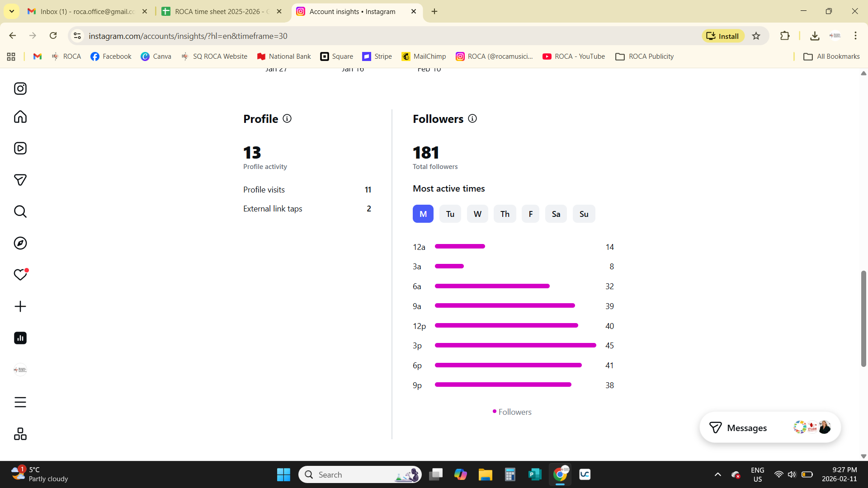Expand the tab search dropdown arrow
Image resolution: width=868 pixels, height=488 pixels.
click(12, 11)
